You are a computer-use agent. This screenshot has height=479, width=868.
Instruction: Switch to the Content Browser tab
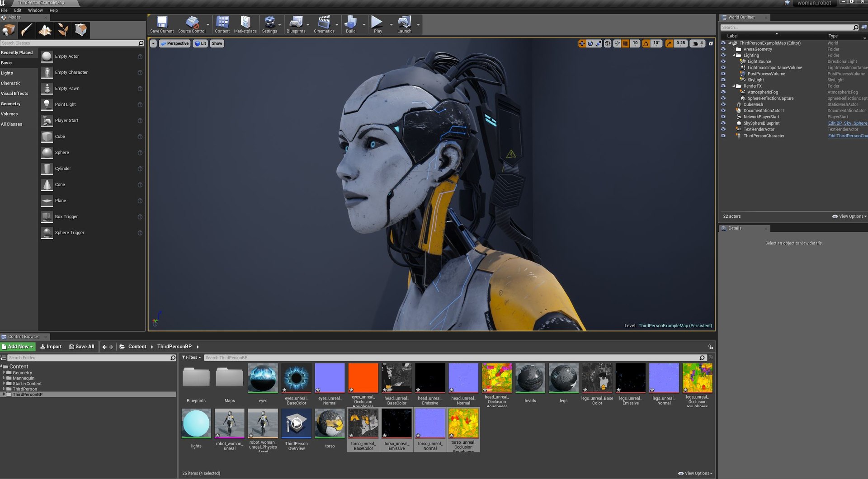click(x=24, y=337)
